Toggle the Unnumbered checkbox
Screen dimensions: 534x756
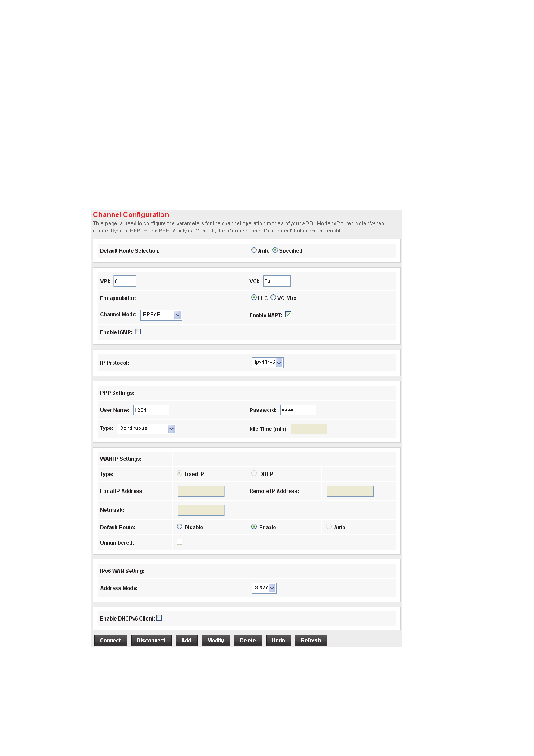(x=179, y=542)
